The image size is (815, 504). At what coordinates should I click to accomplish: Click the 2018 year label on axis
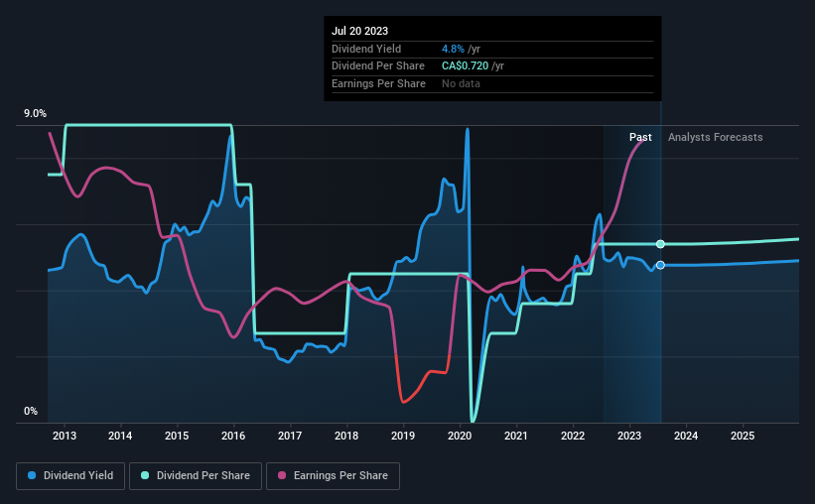pos(346,436)
